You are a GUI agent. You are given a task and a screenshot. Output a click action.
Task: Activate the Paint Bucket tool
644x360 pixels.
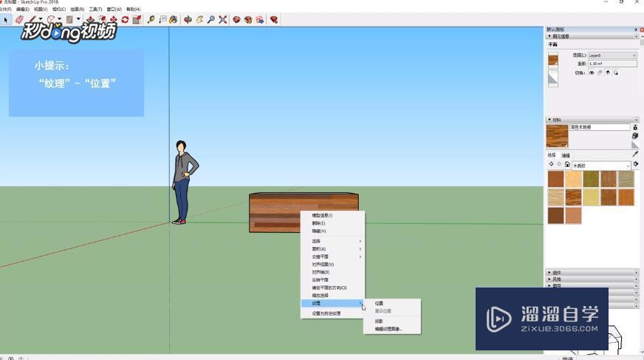(173, 20)
